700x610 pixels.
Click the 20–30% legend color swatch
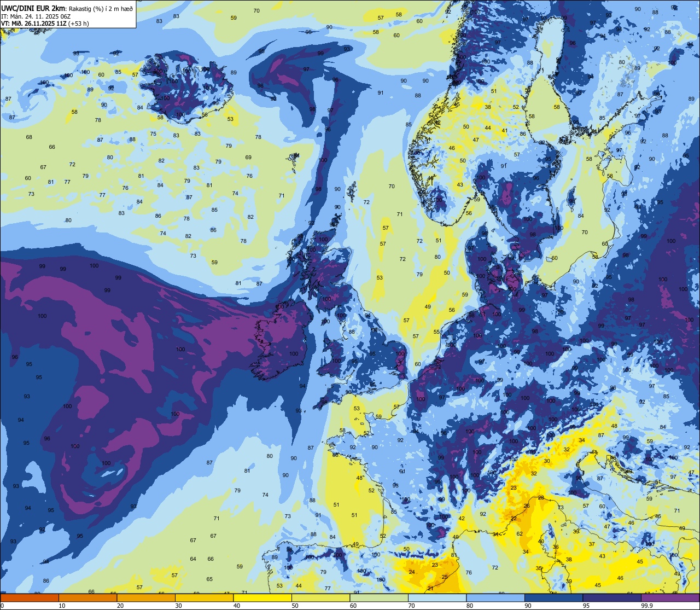coord(146,597)
